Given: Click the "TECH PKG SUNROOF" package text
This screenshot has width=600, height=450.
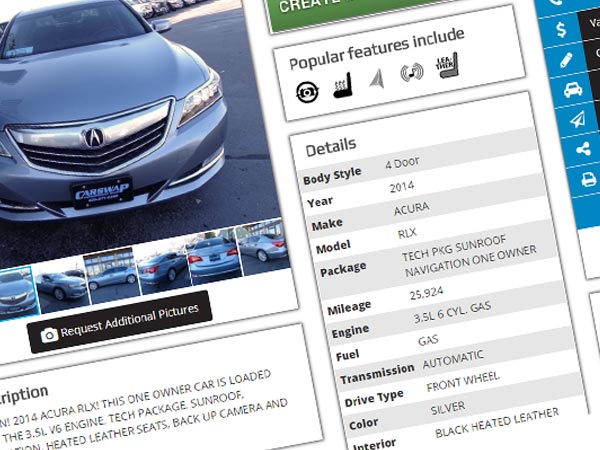Looking at the screenshot, I should [454, 248].
